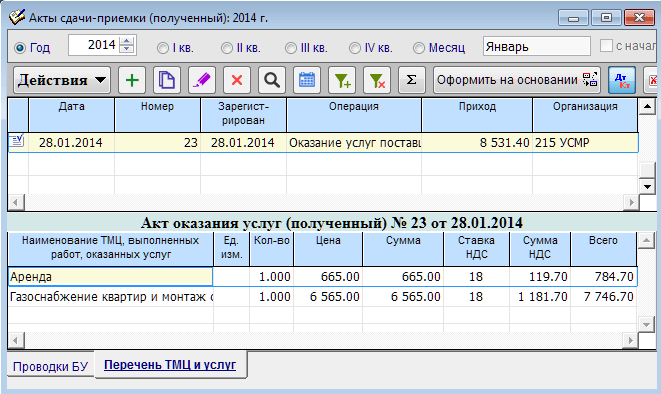Click the 119.70 VAT cell
The height and width of the screenshot is (394, 661).
(540, 277)
